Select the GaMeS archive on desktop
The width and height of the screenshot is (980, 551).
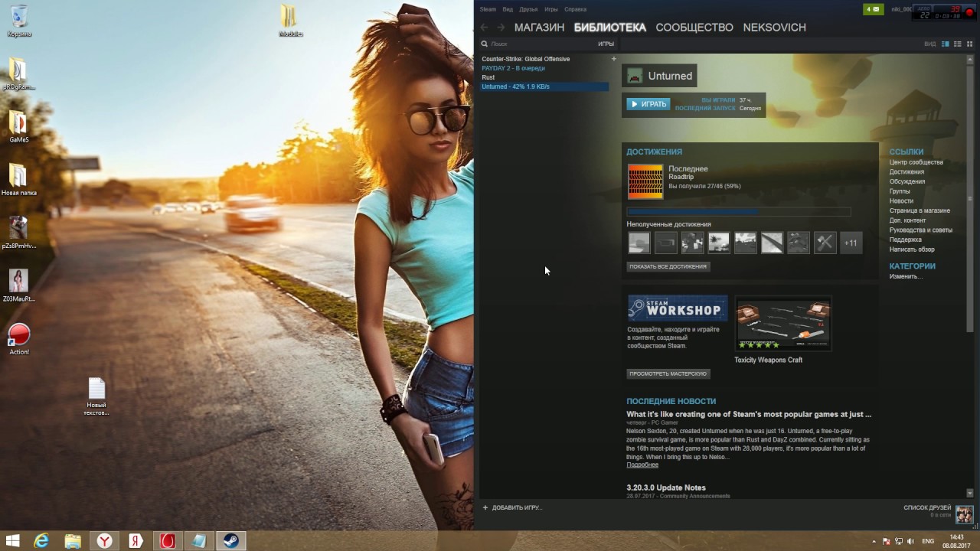(18, 126)
